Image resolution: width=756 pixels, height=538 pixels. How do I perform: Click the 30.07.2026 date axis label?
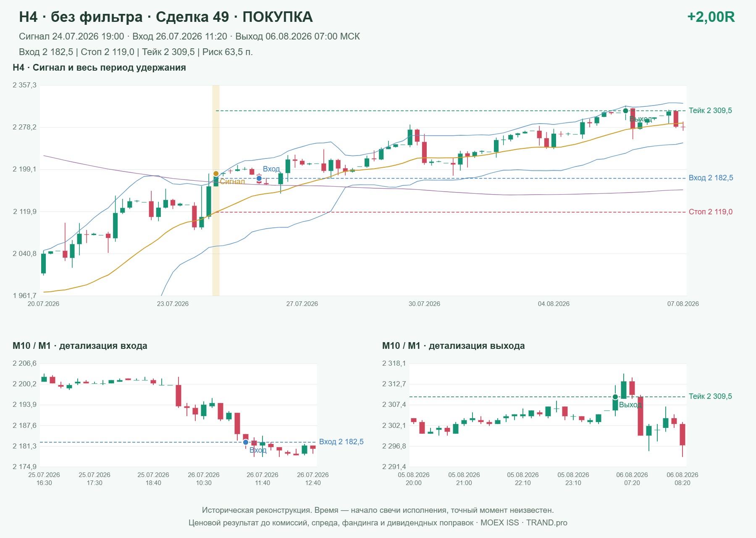pyautogui.click(x=424, y=304)
